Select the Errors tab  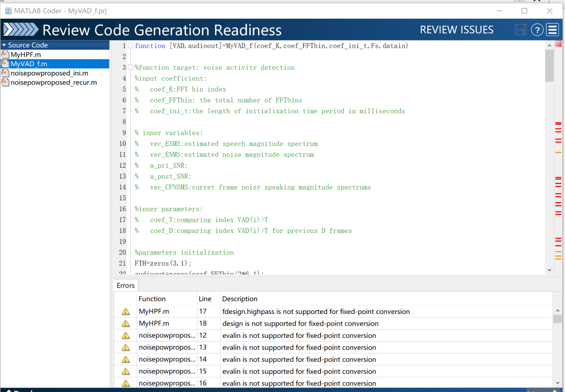pos(126,286)
